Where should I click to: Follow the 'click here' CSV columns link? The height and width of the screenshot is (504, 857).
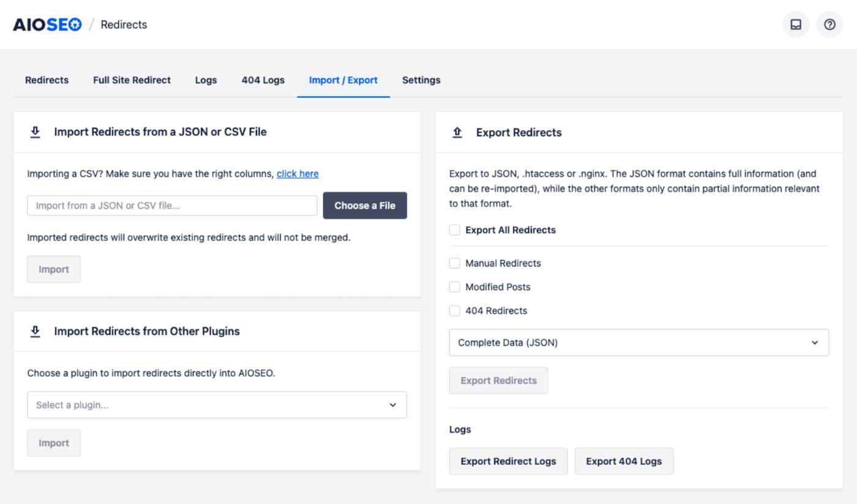(x=298, y=174)
